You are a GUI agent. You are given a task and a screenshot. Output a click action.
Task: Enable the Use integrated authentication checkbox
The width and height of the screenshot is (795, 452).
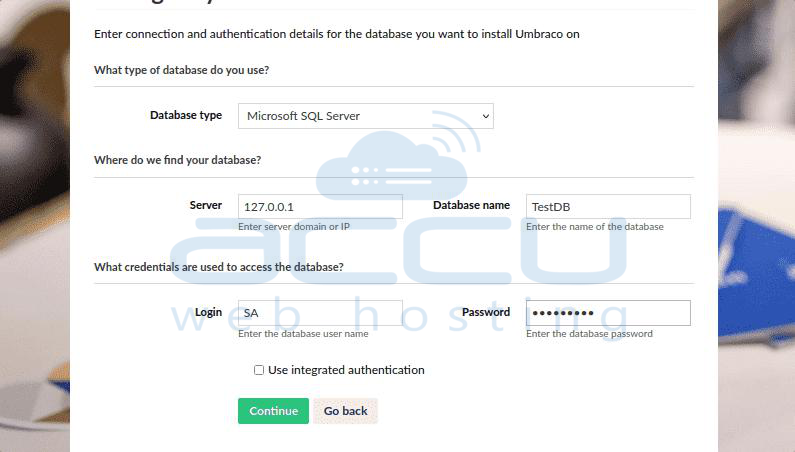(x=259, y=370)
